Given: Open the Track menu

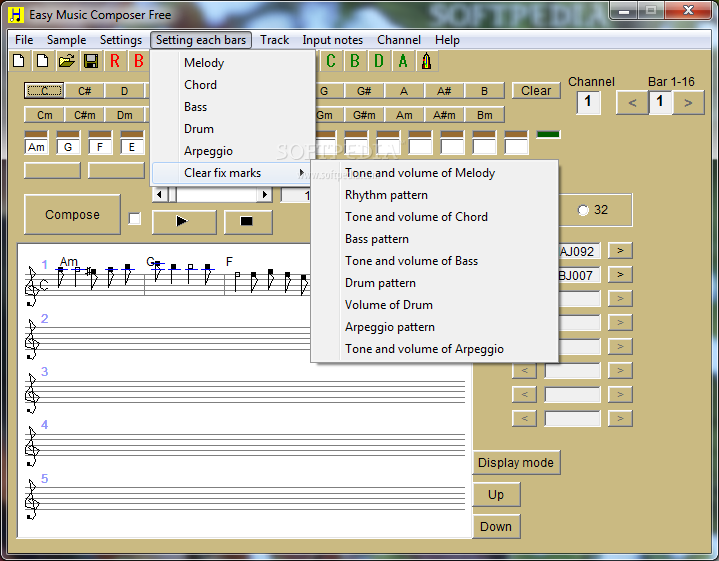Looking at the screenshot, I should (275, 40).
